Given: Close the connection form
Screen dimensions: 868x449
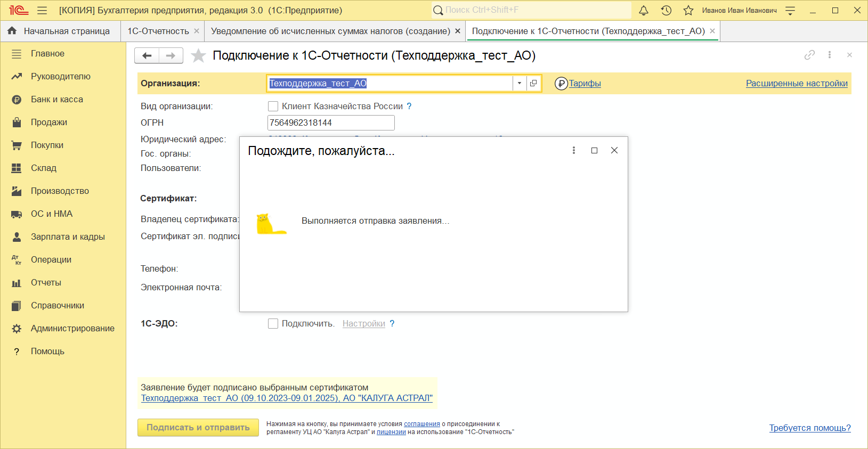Looking at the screenshot, I should (849, 55).
